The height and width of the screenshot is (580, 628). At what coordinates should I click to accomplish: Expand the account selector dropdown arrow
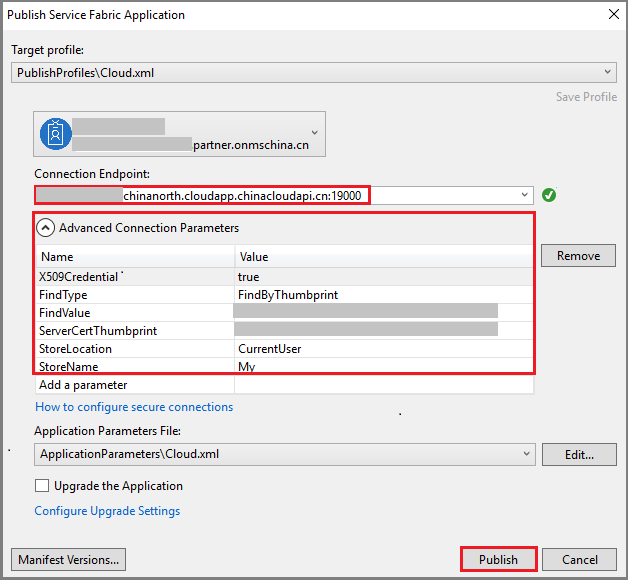[315, 133]
